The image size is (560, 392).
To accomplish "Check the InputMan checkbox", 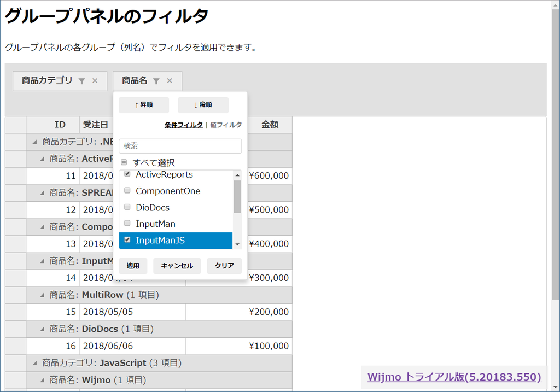I will point(127,224).
